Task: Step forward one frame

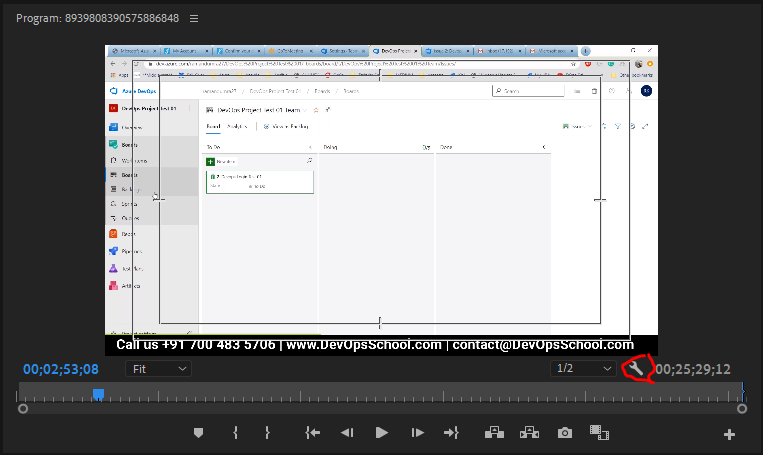Action: pos(417,433)
